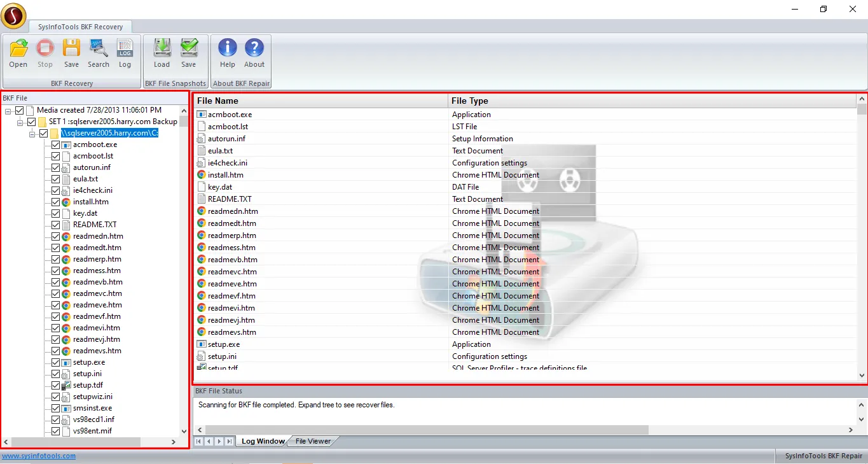
Task: Collapse the \\sqlserver2005.harry.com\C: folder node
Action: pos(32,134)
